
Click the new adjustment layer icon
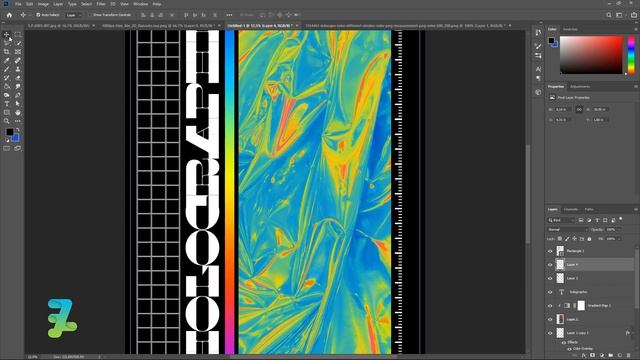[x=602, y=356]
